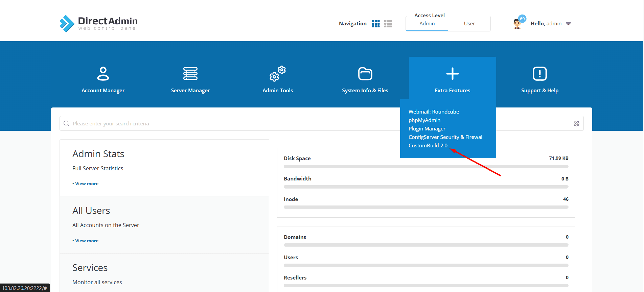Click View more under All Users
The width and height of the screenshot is (644, 292).
(x=87, y=241)
